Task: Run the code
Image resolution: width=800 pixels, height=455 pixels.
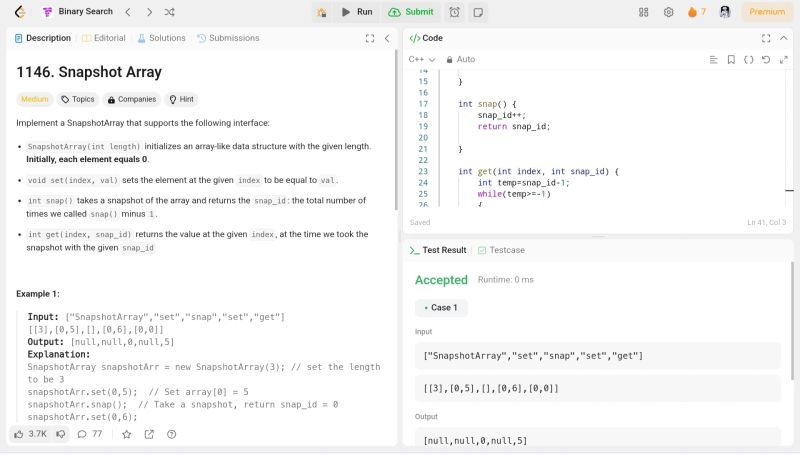Action: (357, 12)
